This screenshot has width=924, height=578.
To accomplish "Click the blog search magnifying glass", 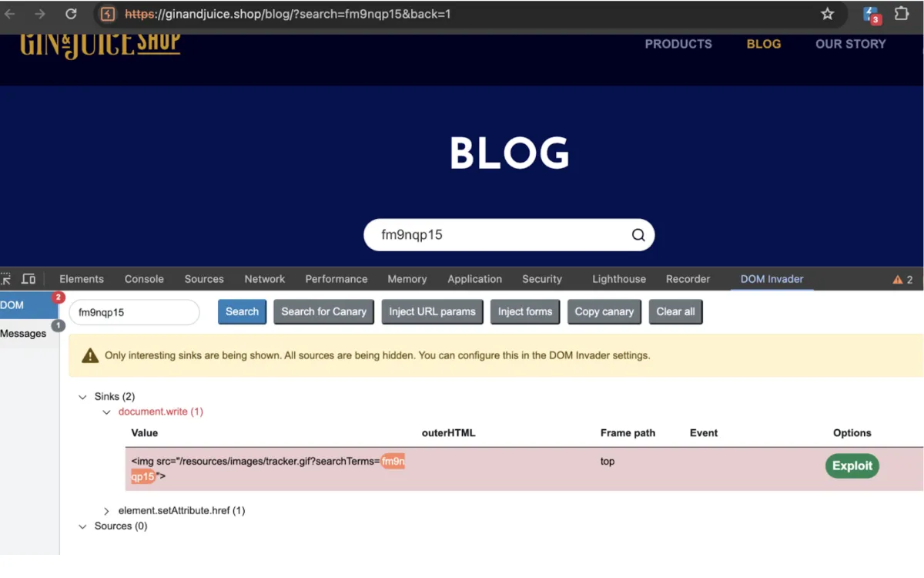I will [638, 234].
